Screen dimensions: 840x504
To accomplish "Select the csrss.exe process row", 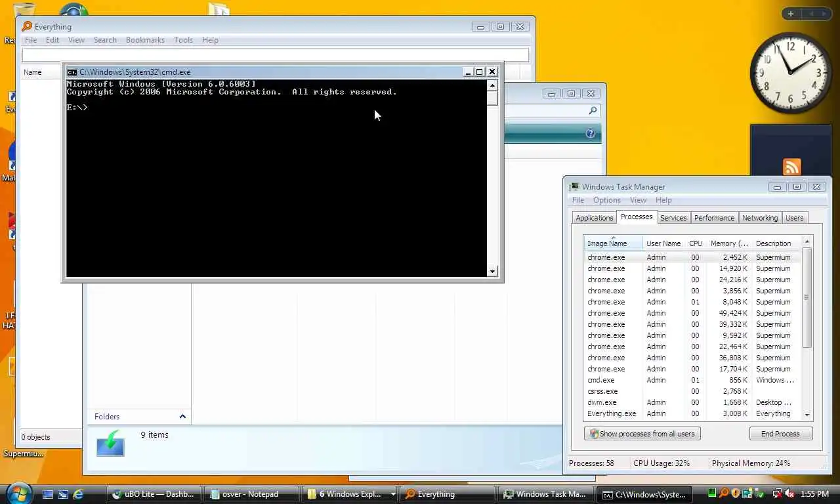I will pyautogui.click(x=692, y=391).
